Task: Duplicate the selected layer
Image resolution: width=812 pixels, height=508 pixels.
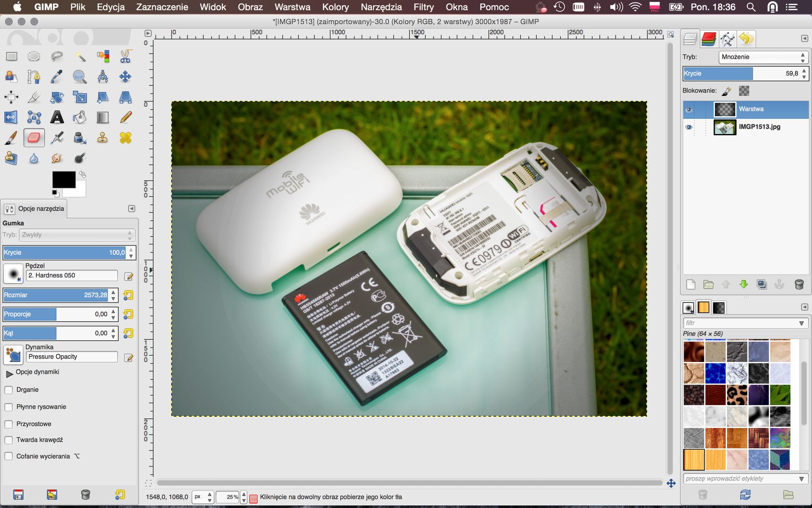Action: point(761,284)
